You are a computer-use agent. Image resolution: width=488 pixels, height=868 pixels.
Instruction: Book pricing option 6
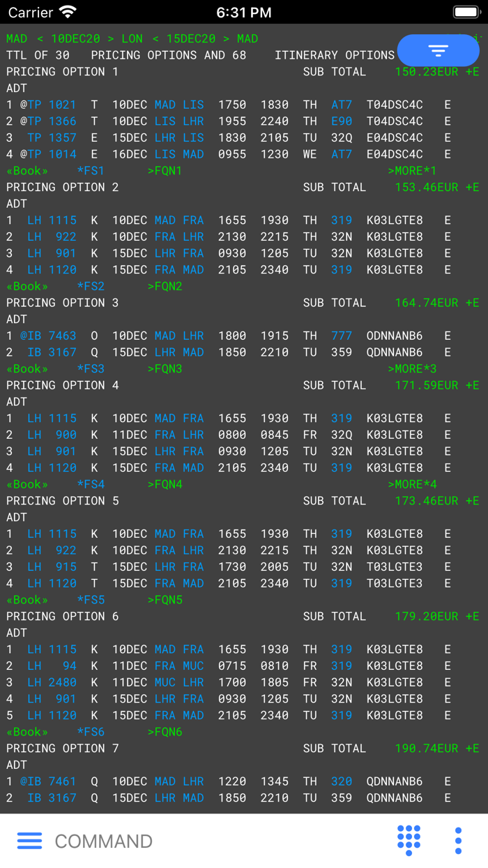(27, 733)
